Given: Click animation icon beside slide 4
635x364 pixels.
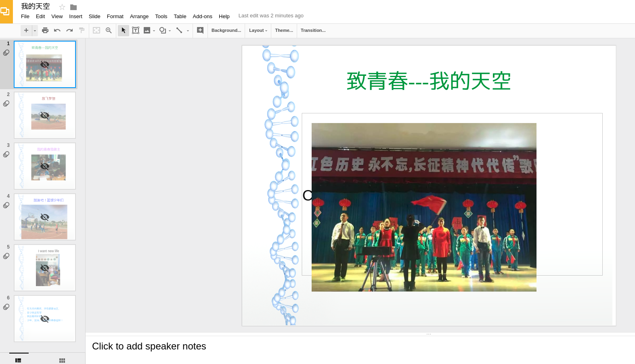Looking at the screenshot, I should (x=6, y=205).
